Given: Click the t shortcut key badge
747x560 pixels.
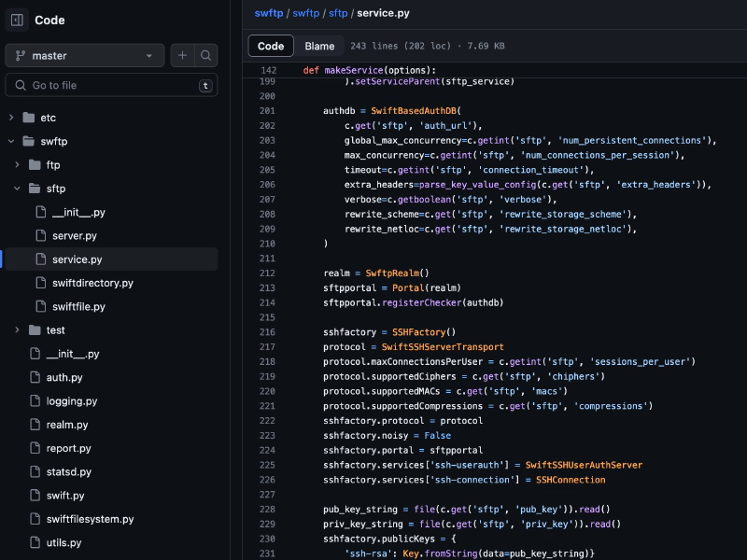Looking at the screenshot, I should pos(205,86).
